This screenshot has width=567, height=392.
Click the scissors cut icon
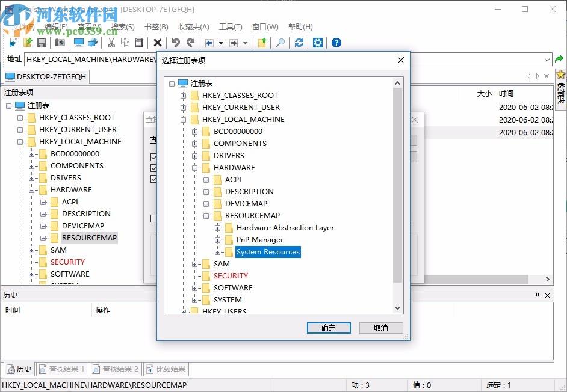pos(111,43)
